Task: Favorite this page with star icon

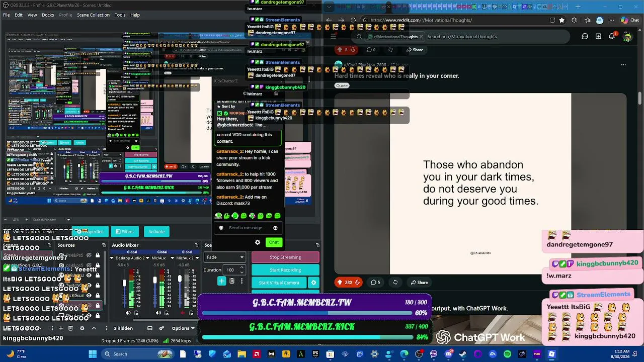Action: coord(562,20)
